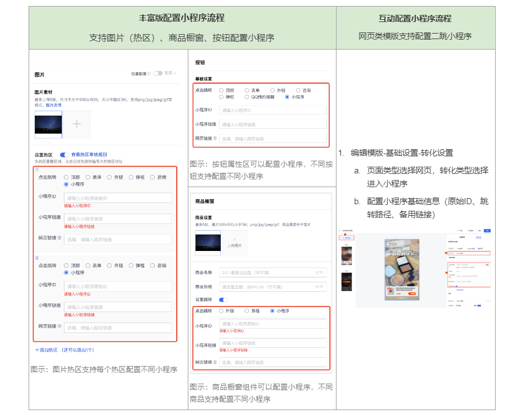Select the 外链 radio in 商品橱窗 点击跳转
This screenshot has width=532, height=415.
click(221, 311)
